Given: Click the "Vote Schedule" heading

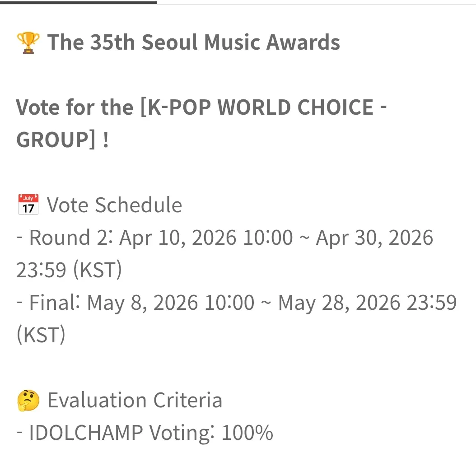Looking at the screenshot, I should (115, 205).
